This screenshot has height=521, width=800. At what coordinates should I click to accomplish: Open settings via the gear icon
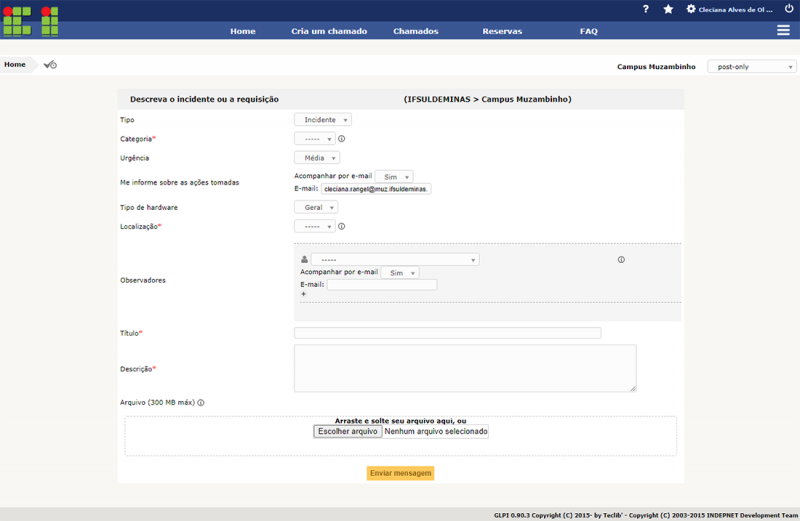tap(691, 9)
